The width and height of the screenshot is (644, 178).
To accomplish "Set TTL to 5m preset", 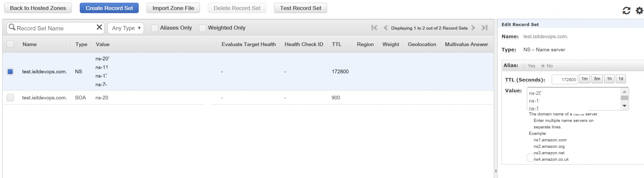I will coord(597,79).
